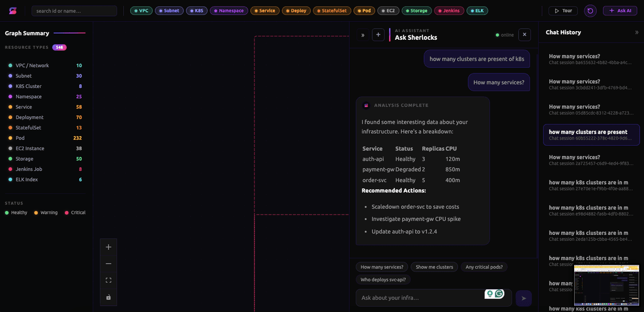Select the zoom-out control on the canvas
This screenshot has width=644, height=312.
pos(108,263)
